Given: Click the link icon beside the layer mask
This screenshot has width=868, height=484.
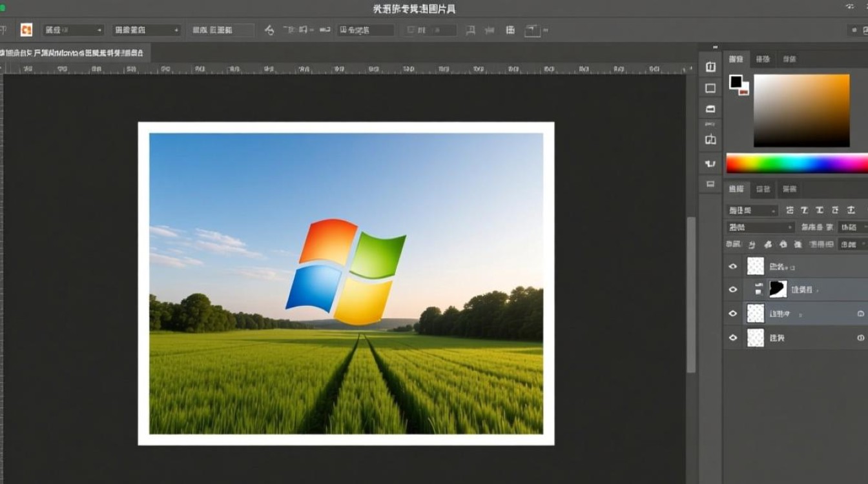Looking at the screenshot, I should (x=759, y=289).
